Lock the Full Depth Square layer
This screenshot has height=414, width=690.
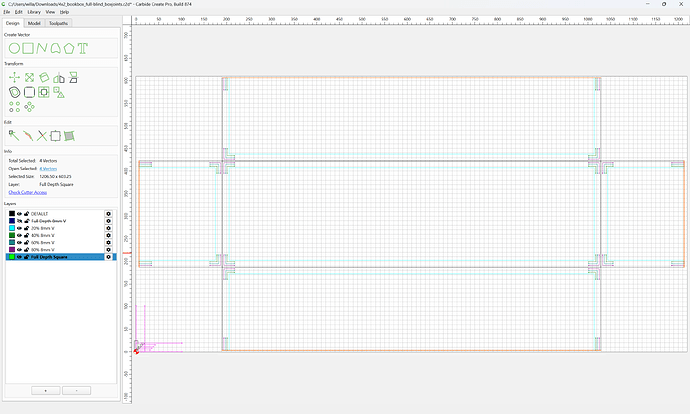pyautogui.click(x=26, y=257)
